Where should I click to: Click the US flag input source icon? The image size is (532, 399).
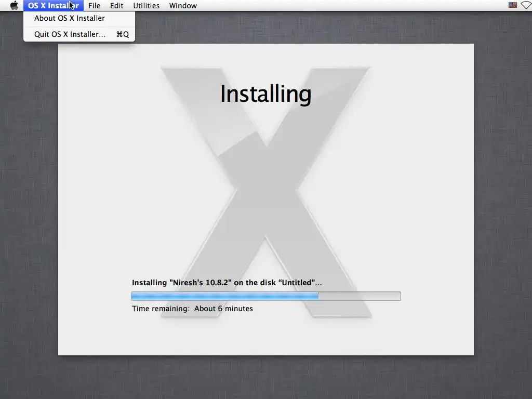513,5
